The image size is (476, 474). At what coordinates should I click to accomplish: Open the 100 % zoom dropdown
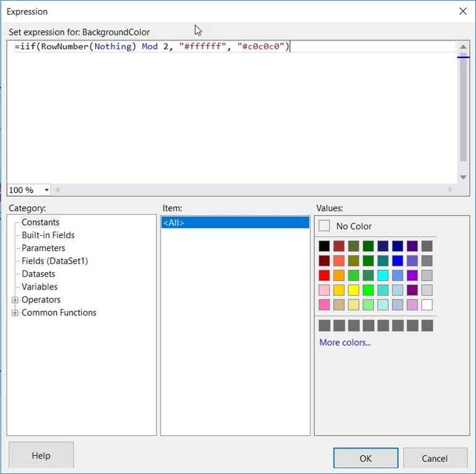coord(46,190)
